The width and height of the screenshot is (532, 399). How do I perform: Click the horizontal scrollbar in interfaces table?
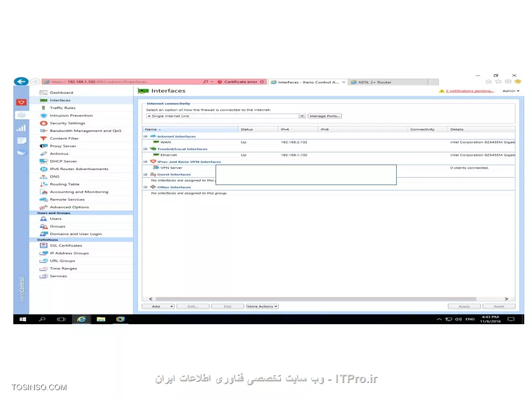pos(316,299)
